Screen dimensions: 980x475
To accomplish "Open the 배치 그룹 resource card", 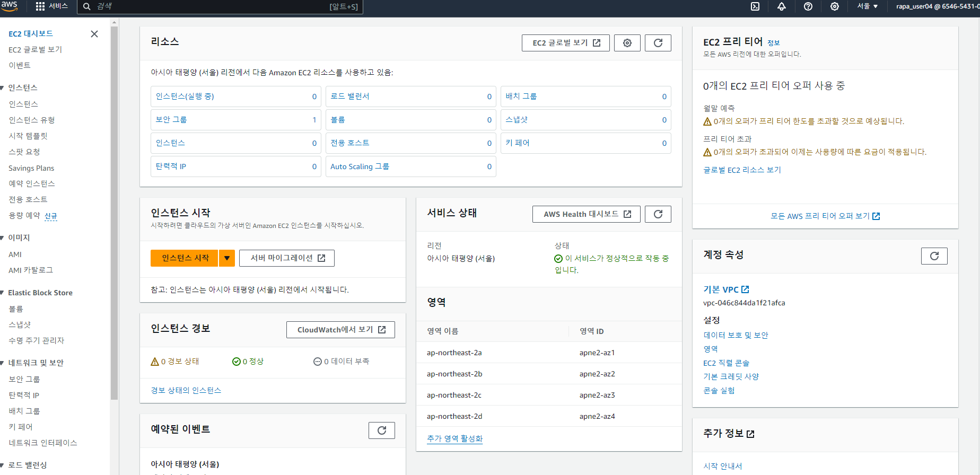I will click(586, 96).
